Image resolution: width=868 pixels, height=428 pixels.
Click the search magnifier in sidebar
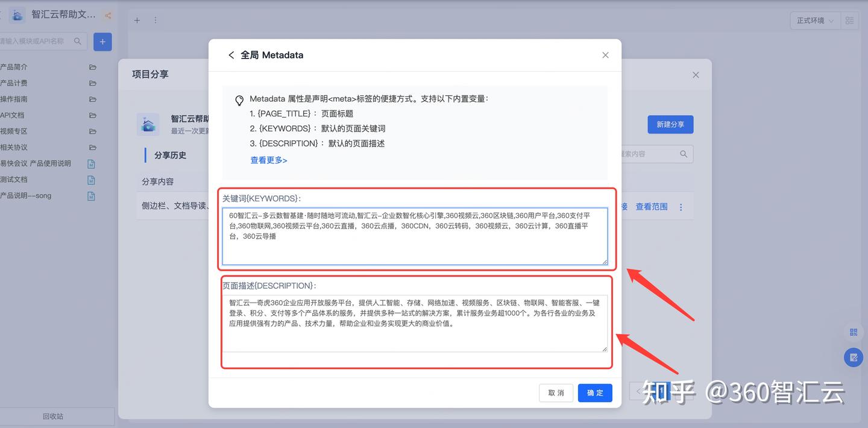(x=78, y=42)
